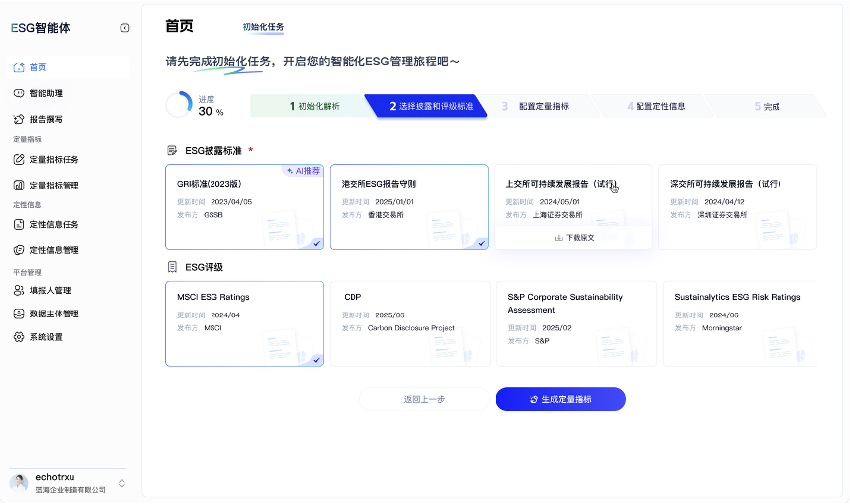Image resolution: width=850 pixels, height=504 pixels.
Task: Select 深交所可持续发展报告（试行）card
Action: pos(737,206)
